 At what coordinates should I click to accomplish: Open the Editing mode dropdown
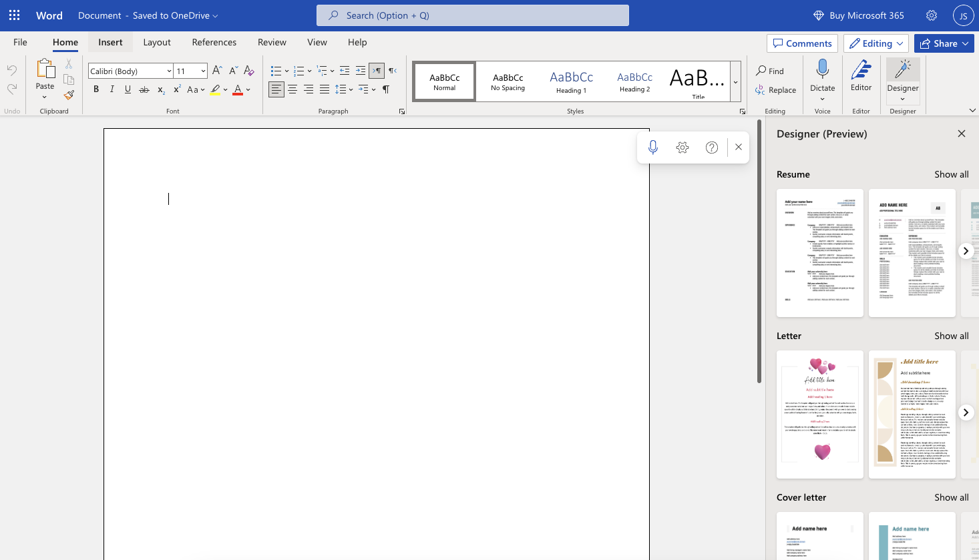[x=875, y=43]
